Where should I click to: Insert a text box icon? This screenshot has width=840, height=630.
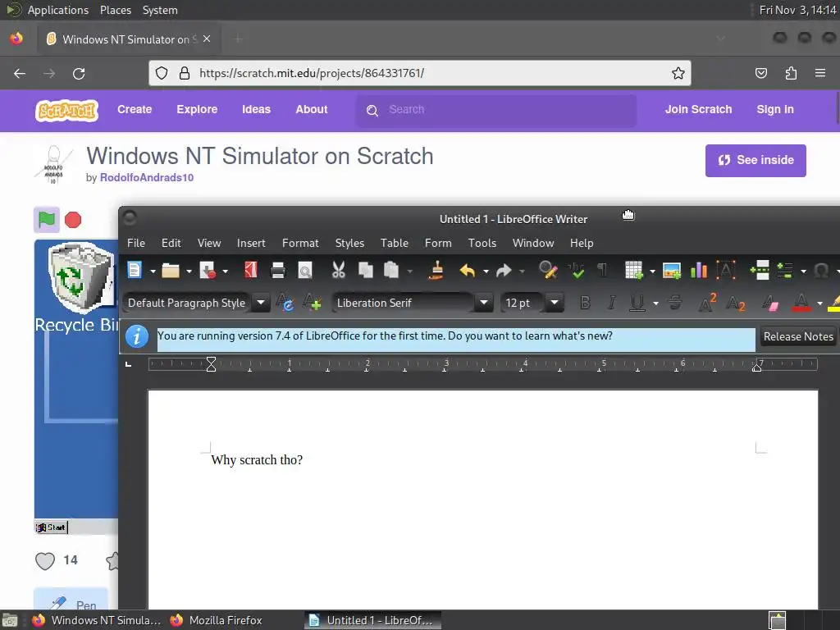pos(726,270)
